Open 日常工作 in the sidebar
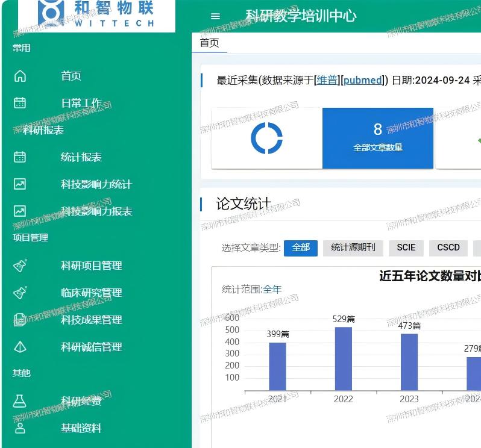Viewport: 481px width, 448px height. point(81,103)
